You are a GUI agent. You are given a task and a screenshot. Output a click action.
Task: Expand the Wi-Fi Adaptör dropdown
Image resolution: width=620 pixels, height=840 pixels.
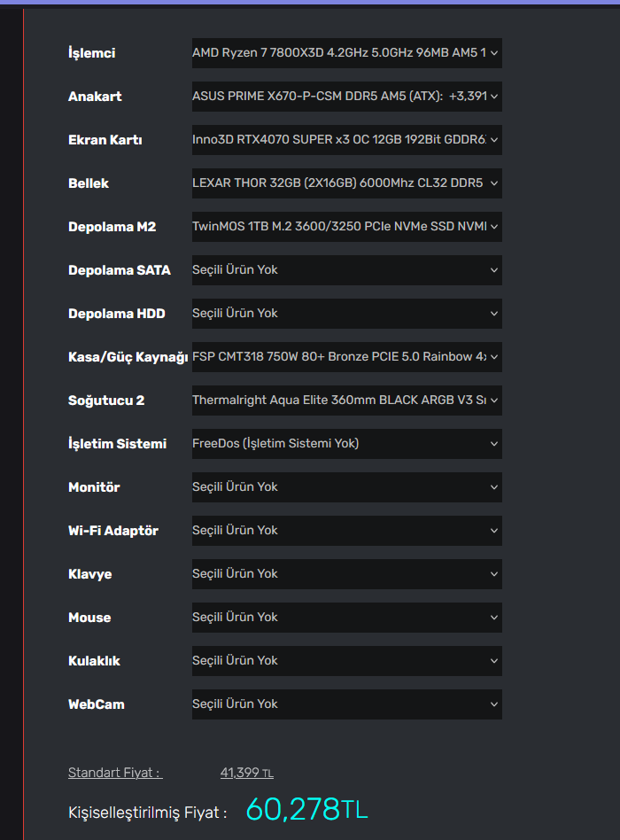click(346, 531)
